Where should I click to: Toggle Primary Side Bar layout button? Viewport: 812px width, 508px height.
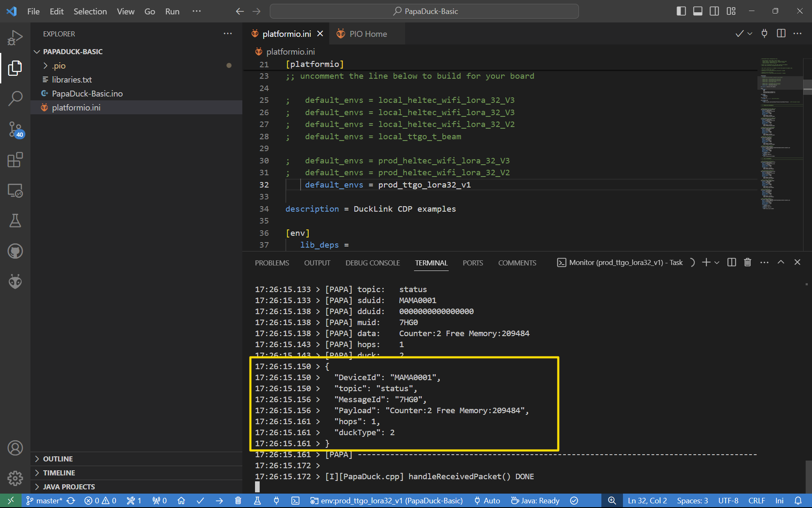click(681, 11)
